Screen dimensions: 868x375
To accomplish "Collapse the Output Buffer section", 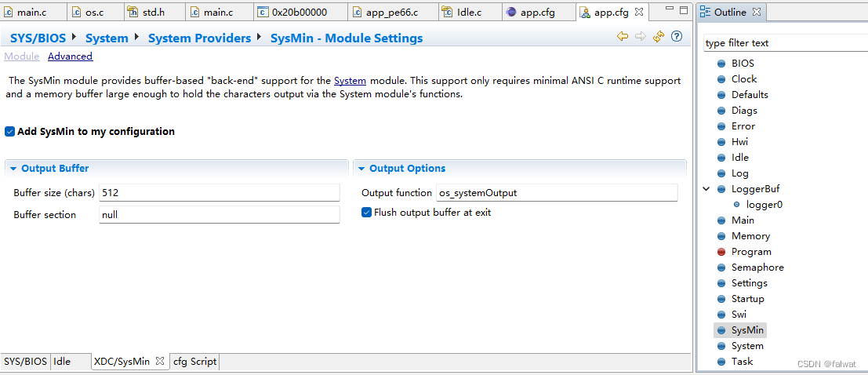I will [13, 169].
